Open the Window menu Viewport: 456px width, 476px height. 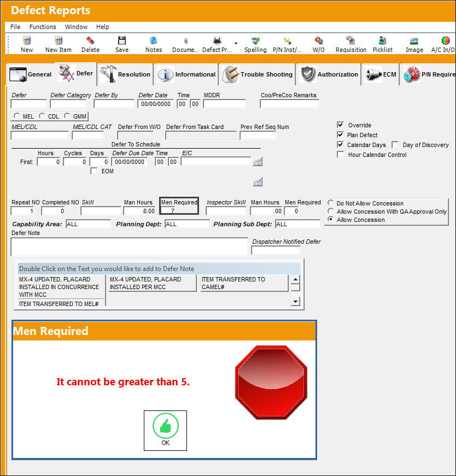coord(76,27)
